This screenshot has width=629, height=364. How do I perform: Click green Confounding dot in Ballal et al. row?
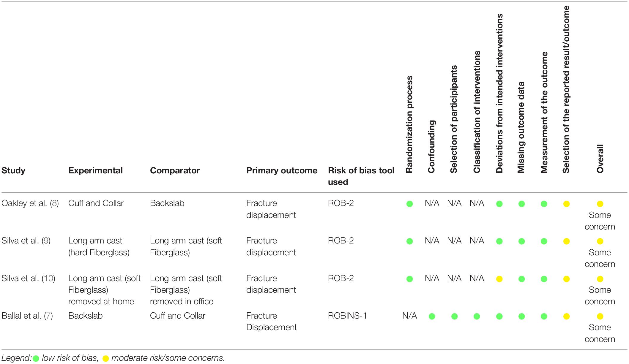[x=432, y=316]
